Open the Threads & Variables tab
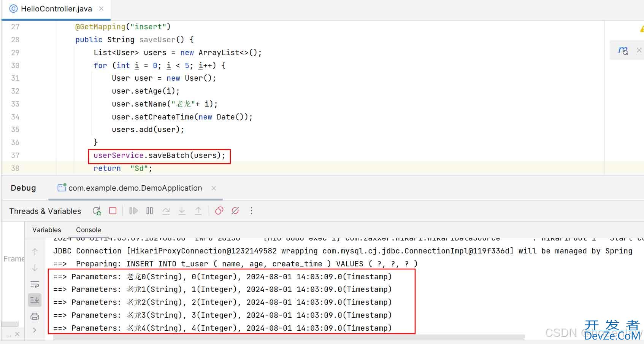Image resolution: width=644 pixels, height=344 pixels. point(45,211)
